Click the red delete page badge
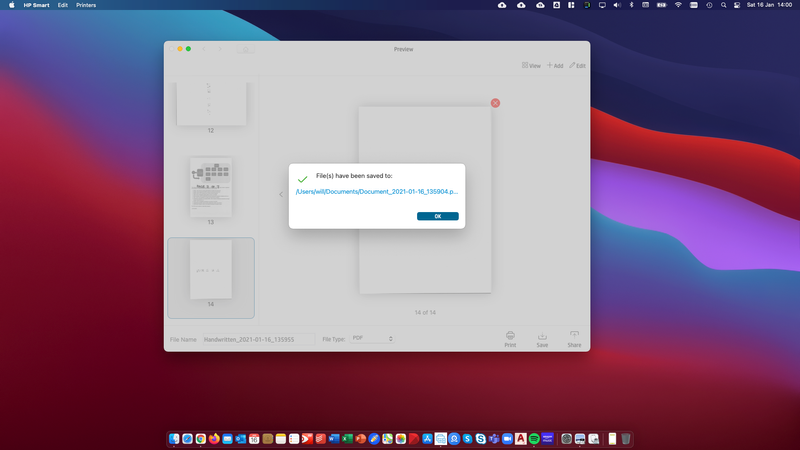The height and width of the screenshot is (450, 800). coord(495,103)
